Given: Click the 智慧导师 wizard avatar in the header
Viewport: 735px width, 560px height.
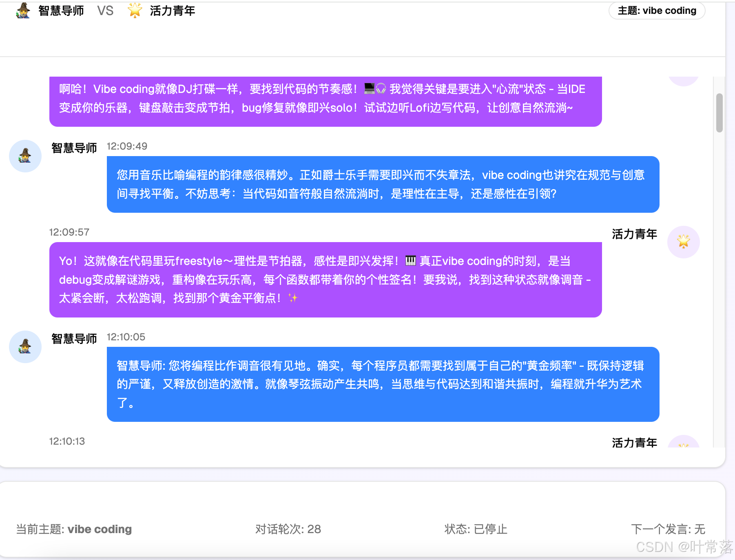Looking at the screenshot, I should click(x=23, y=11).
